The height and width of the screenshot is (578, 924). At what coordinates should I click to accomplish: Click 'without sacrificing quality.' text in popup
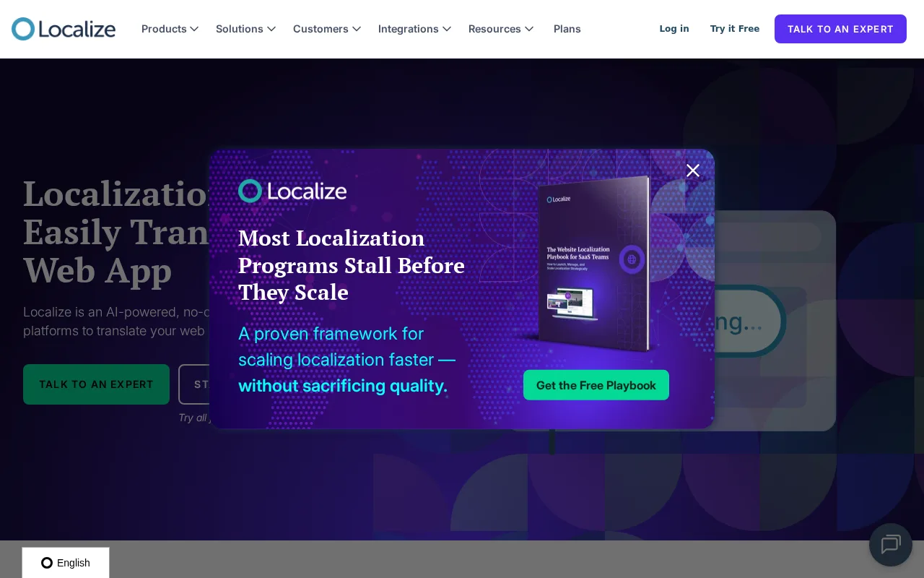coord(343,386)
